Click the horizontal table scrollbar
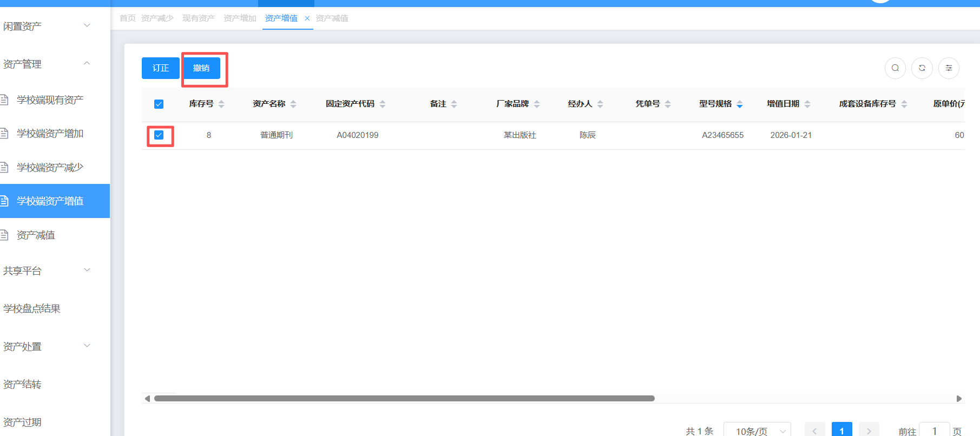 point(404,399)
